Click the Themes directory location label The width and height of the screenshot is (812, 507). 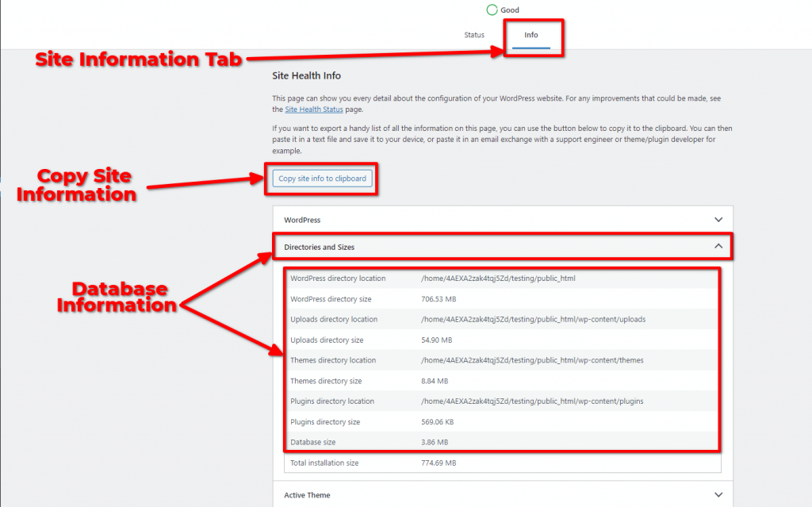click(x=333, y=360)
